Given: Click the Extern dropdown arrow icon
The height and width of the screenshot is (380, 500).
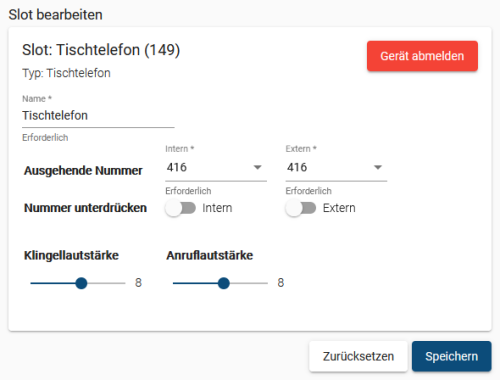Looking at the screenshot, I should click(x=378, y=167).
